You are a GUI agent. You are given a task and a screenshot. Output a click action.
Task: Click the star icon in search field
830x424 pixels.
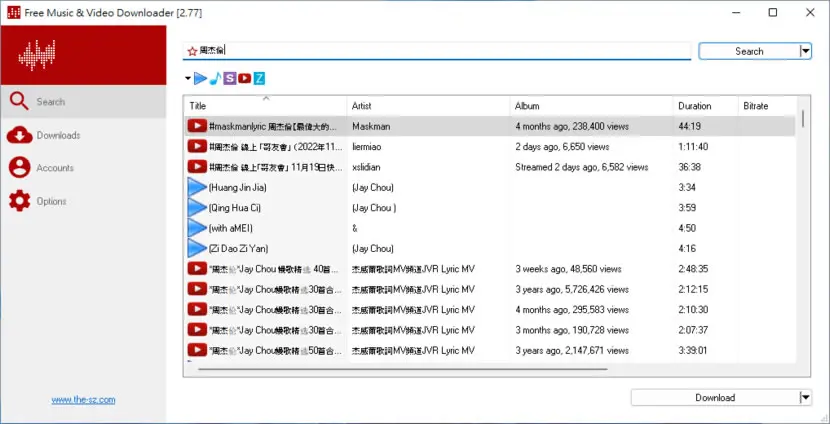coord(192,51)
